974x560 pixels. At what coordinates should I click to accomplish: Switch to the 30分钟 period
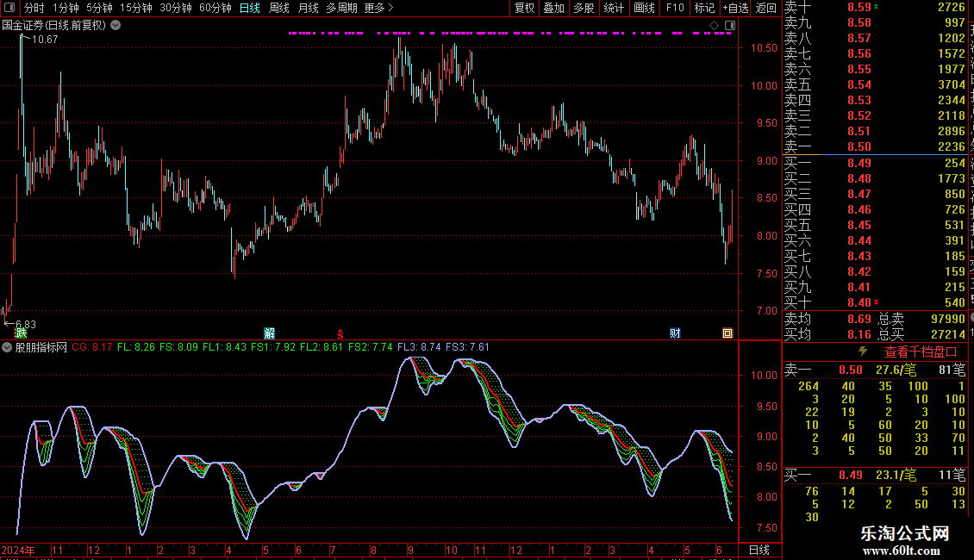point(176,8)
